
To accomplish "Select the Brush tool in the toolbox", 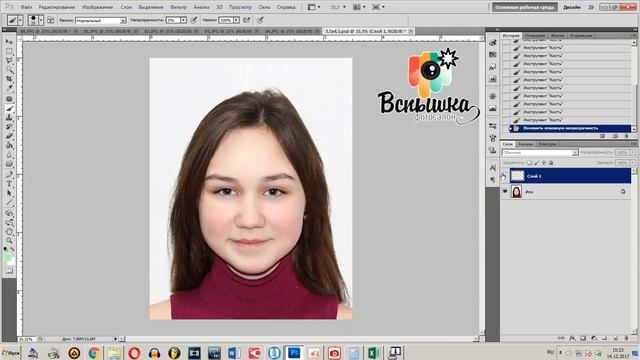I will (9, 109).
